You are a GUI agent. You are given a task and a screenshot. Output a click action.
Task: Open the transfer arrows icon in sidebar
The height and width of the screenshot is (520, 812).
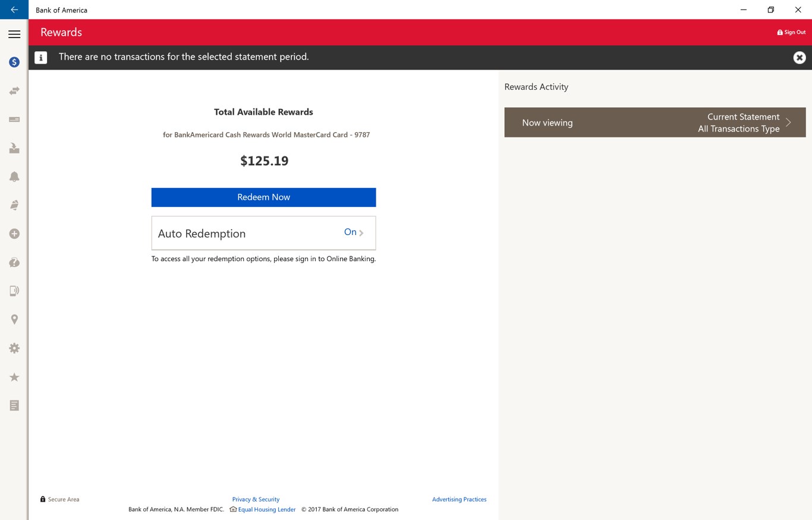coord(14,90)
